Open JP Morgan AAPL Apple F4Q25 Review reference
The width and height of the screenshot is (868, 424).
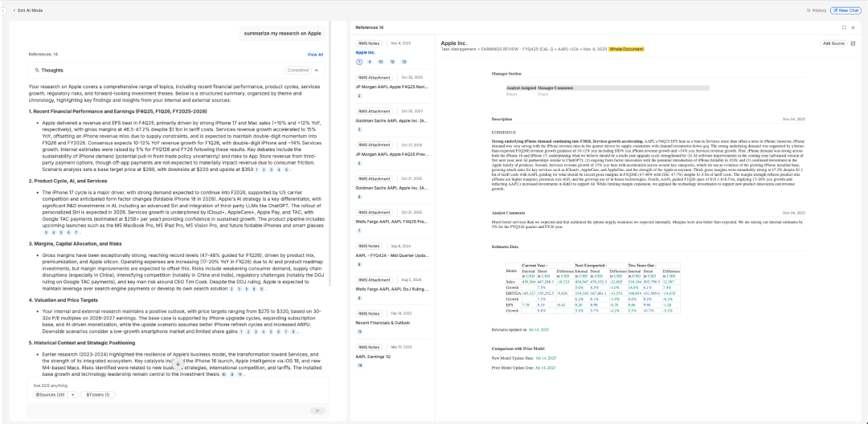(x=391, y=87)
